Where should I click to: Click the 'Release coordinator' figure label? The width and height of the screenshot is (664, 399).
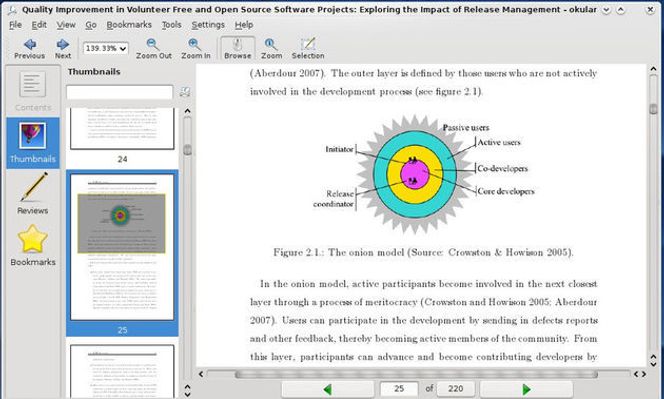tap(333, 199)
